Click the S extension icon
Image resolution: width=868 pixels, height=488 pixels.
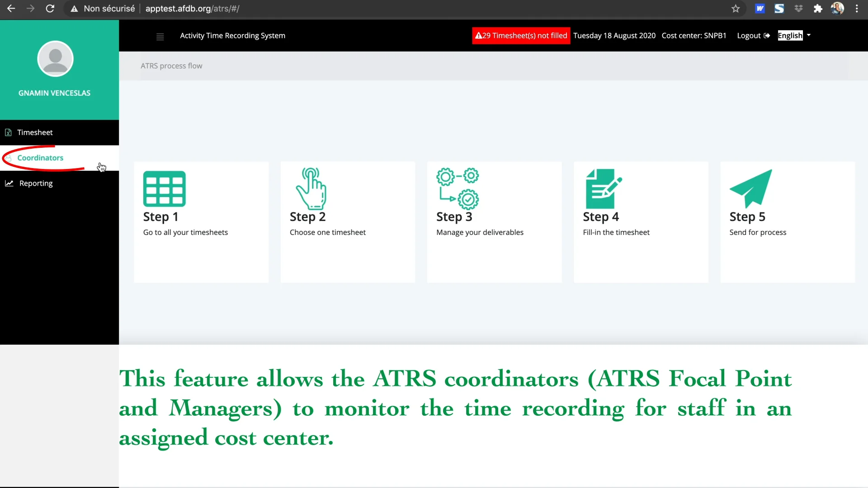[x=779, y=9]
